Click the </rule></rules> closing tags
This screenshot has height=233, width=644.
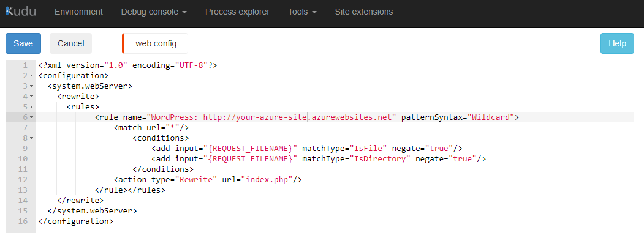(130, 190)
